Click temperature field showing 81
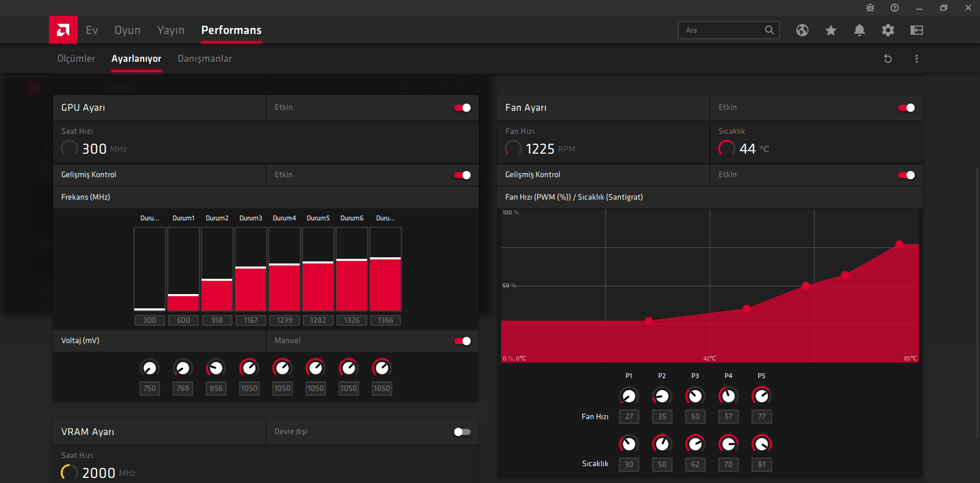This screenshot has height=483, width=980. (762, 465)
